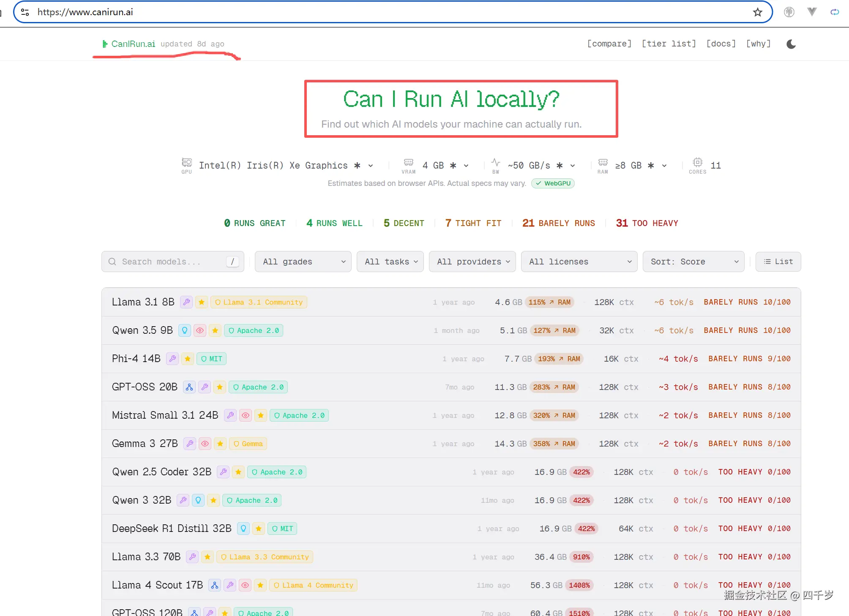The width and height of the screenshot is (849, 616).
Task: Open the [docs] link
Action: click(x=721, y=44)
